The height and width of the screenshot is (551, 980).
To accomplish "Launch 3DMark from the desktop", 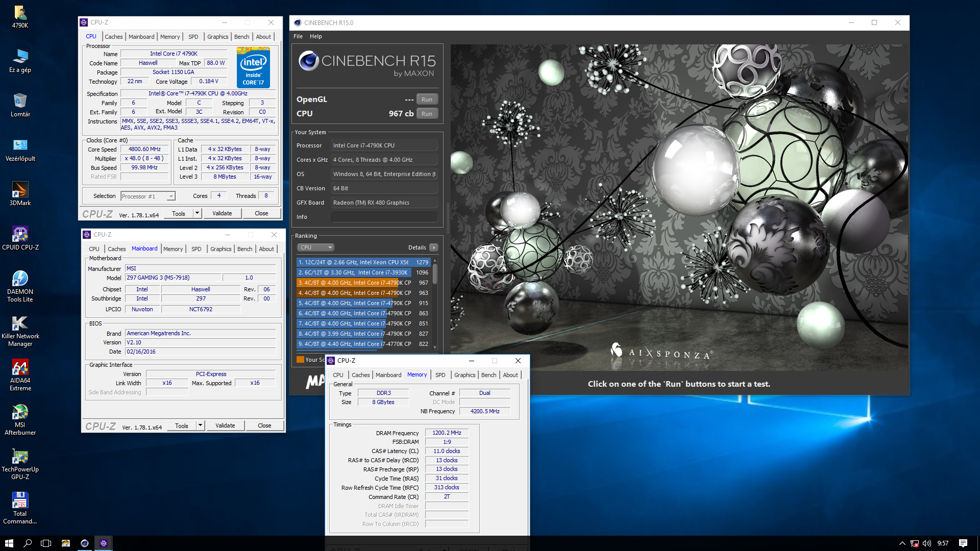I will 20,194.
